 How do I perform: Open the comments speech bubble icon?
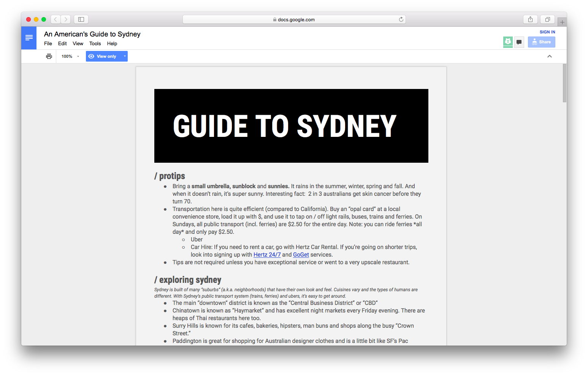pyautogui.click(x=519, y=42)
